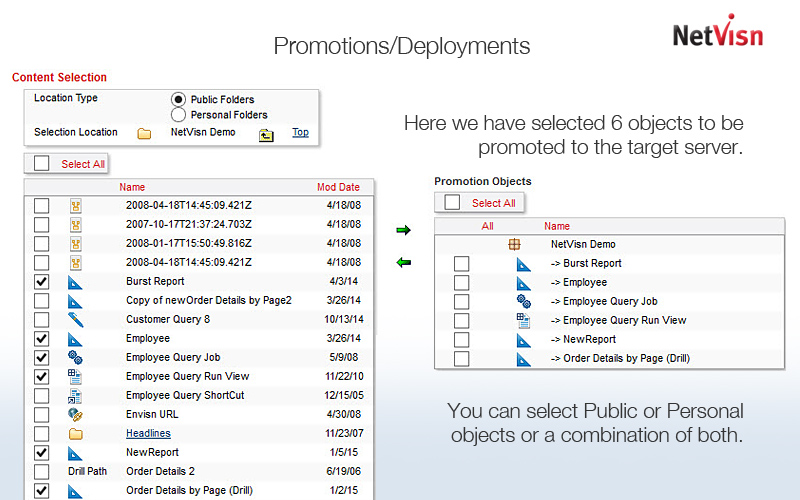This screenshot has width=800, height=500.
Task: Tick the Select All checkbox under Promotion Objects
Action: coord(452,203)
